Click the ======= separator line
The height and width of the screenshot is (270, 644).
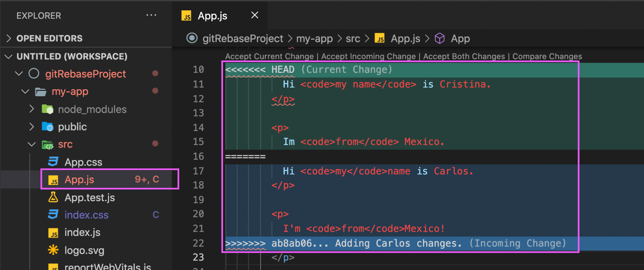[245, 157]
